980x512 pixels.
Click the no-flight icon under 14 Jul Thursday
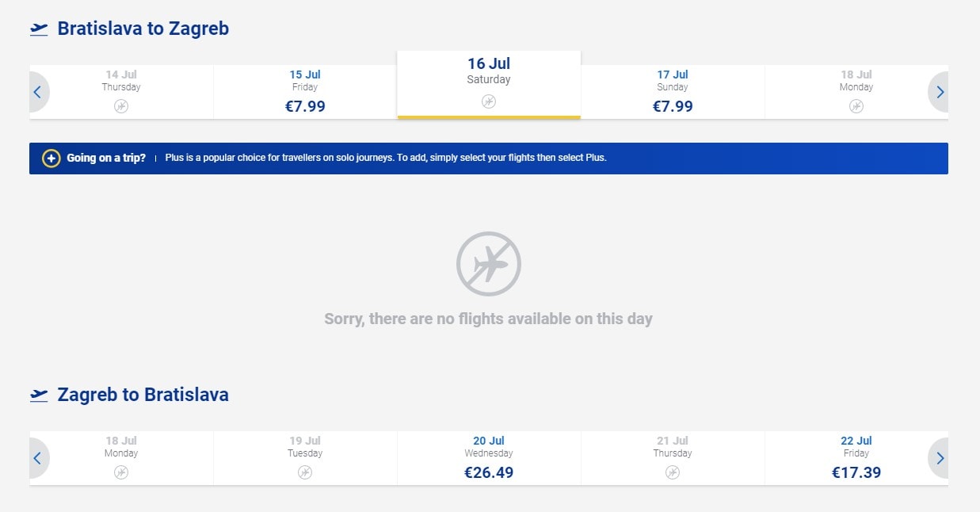121,106
